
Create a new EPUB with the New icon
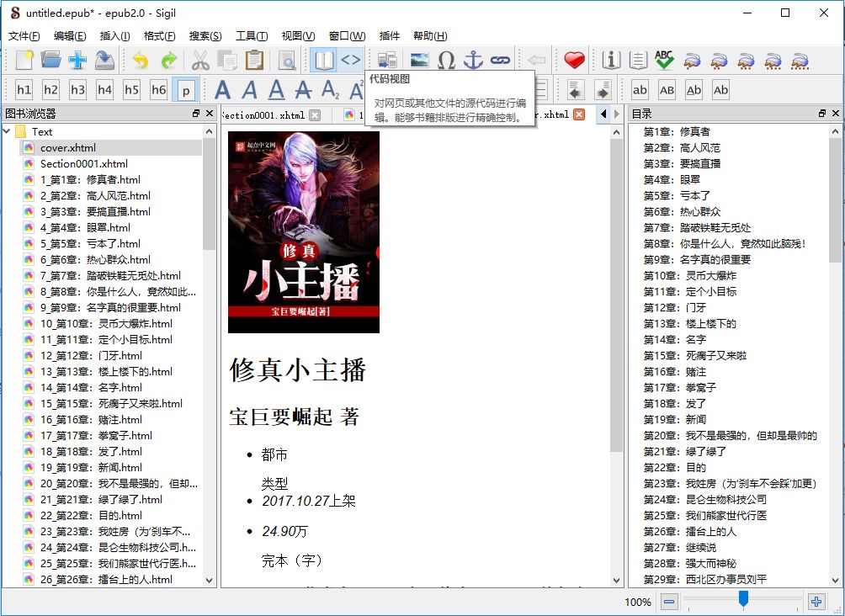(x=24, y=61)
